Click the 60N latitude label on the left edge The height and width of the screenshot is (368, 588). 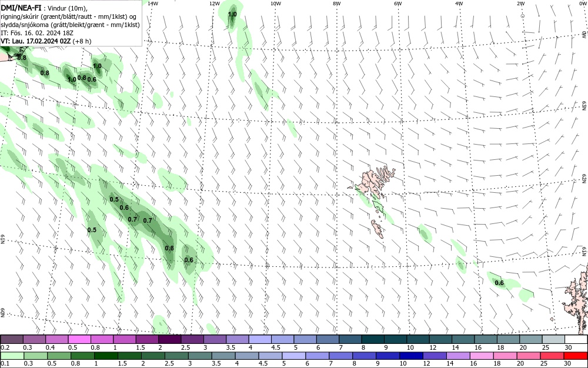point(2,313)
